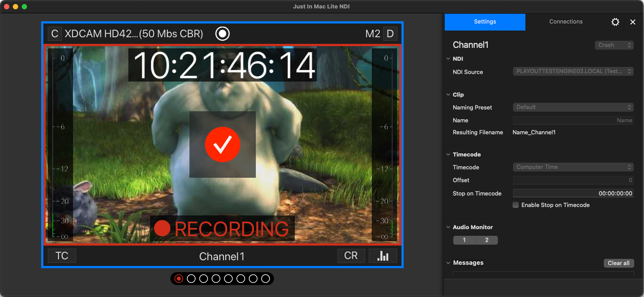Select the third channel page dot
This screenshot has width=644, height=297.
204,278
